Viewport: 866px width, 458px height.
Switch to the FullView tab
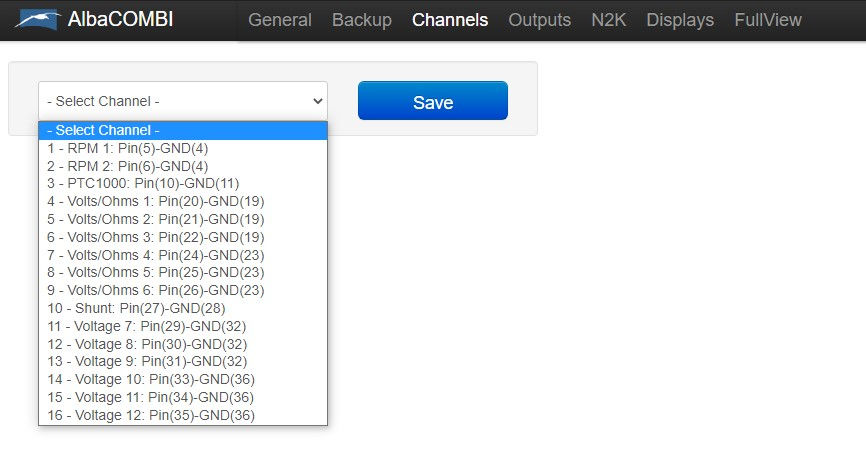tap(768, 20)
